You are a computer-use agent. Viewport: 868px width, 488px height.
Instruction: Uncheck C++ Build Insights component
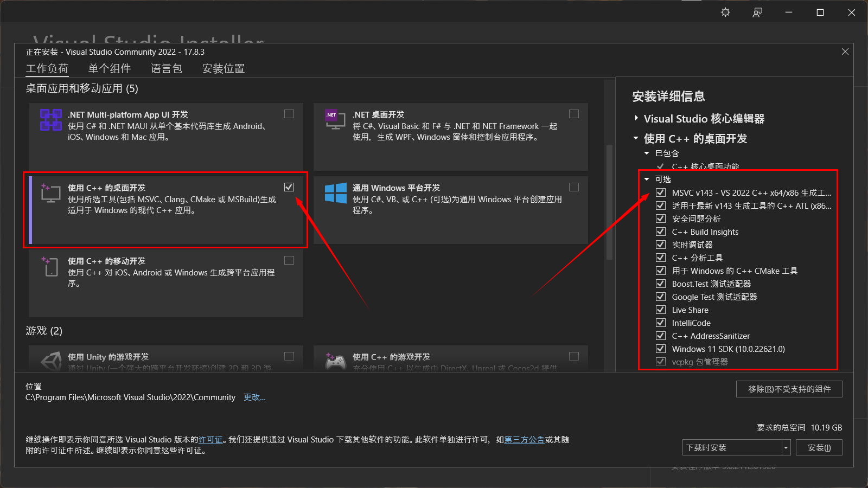tap(661, 232)
